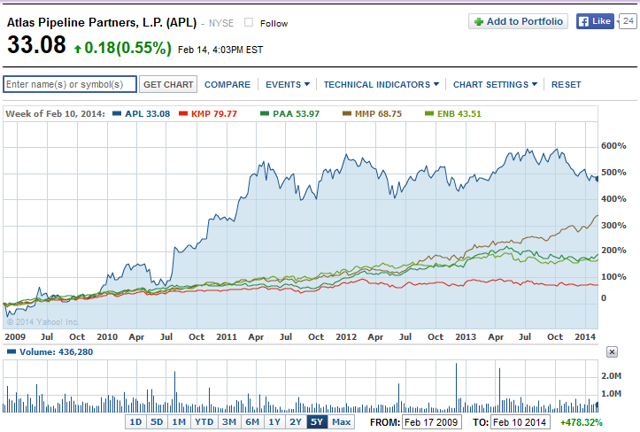Click the 2.0M volume axis label

611,376
